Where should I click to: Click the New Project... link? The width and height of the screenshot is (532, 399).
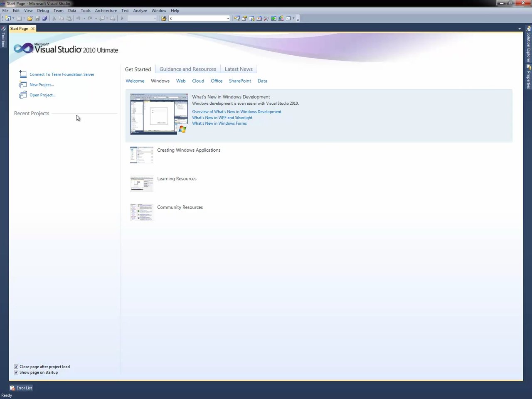tap(42, 85)
